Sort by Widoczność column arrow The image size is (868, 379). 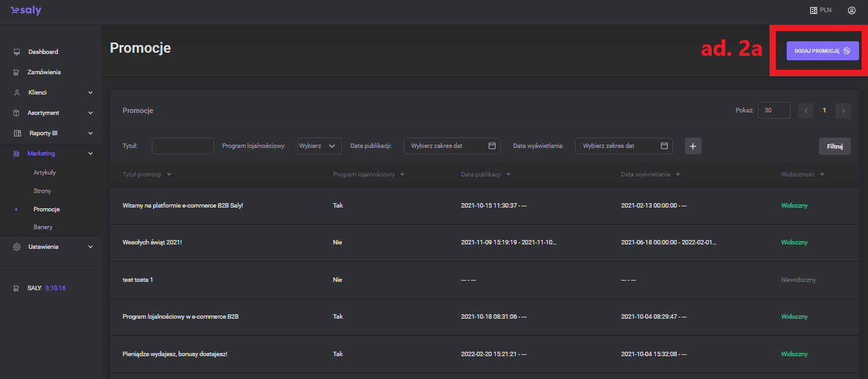(822, 175)
